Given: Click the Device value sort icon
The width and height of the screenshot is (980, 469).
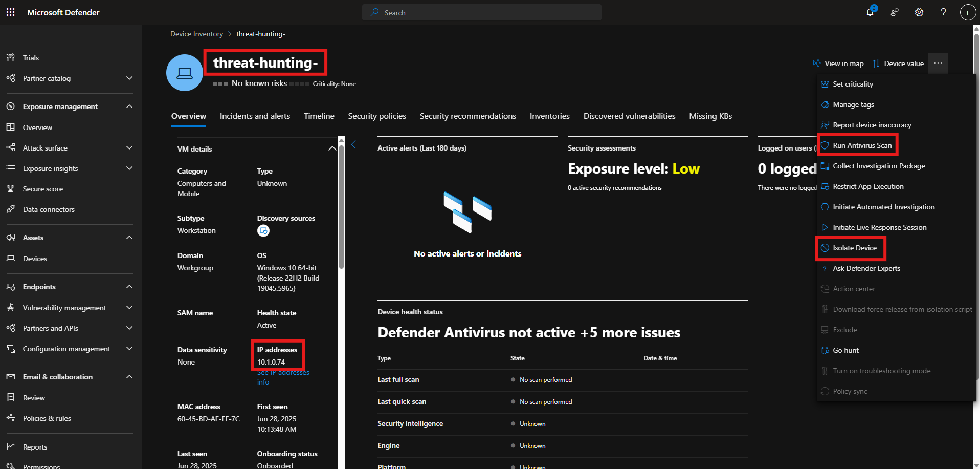Looking at the screenshot, I should (x=876, y=63).
